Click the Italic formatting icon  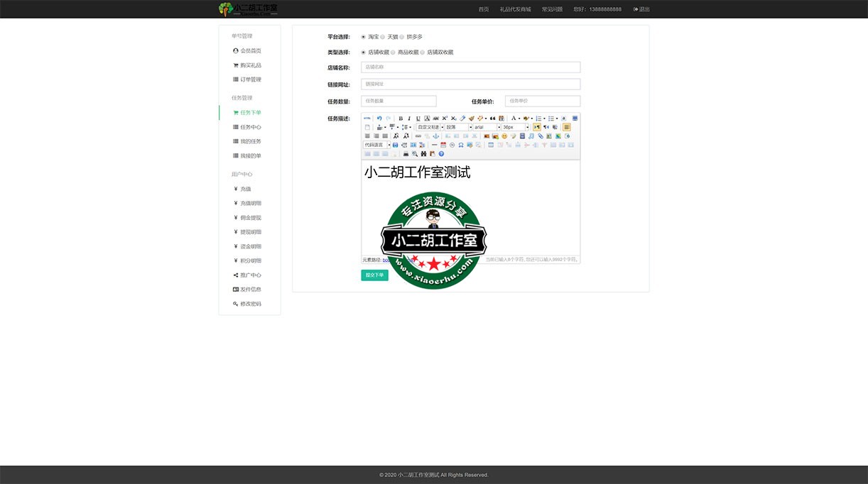pos(409,119)
